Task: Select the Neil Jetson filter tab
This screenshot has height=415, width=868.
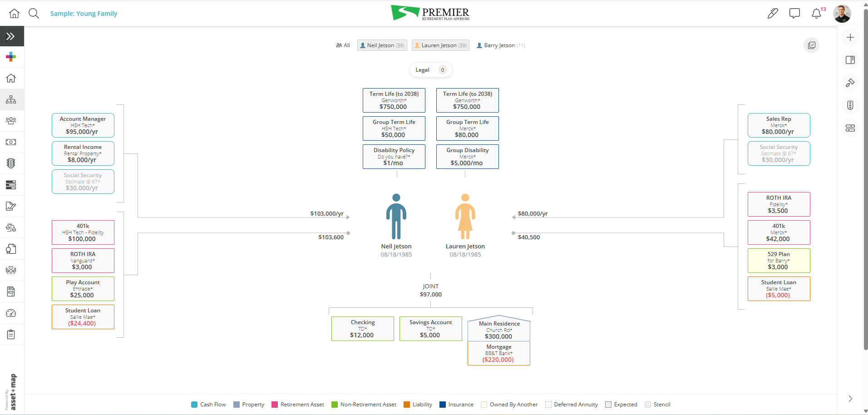Action: [x=382, y=45]
